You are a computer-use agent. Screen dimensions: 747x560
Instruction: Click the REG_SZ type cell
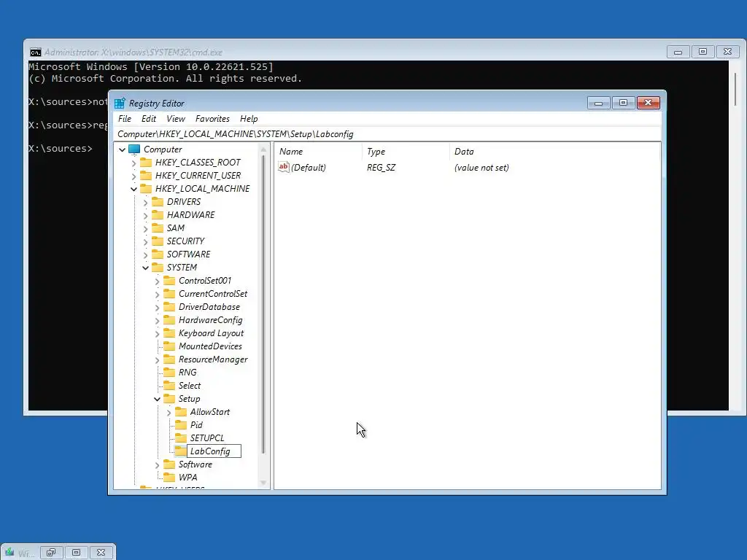coord(381,168)
